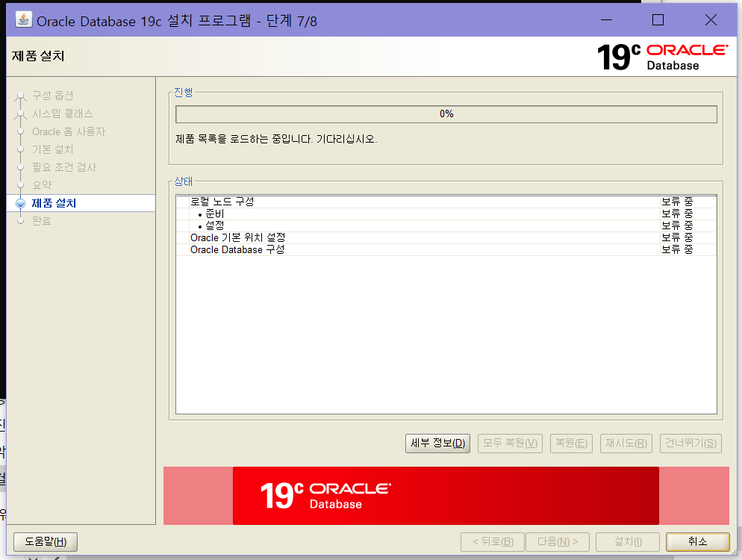The height and width of the screenshot is (560, 742).
Task: Open 세부 정보(D) details button
Action: pos(437,444)
